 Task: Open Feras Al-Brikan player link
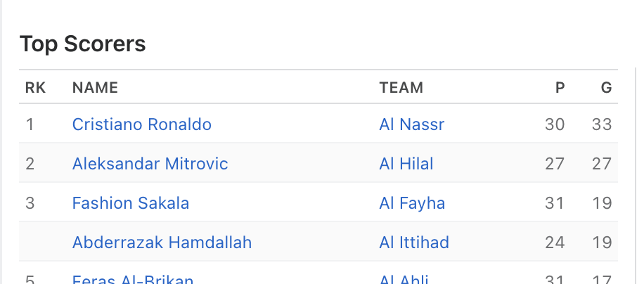point(133,279)
